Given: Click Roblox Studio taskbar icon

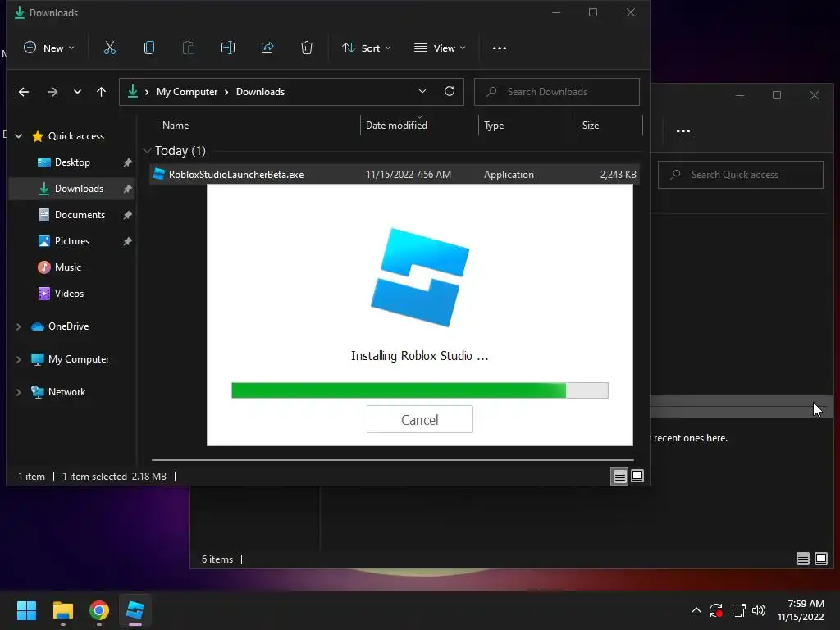Looking at the screenshot, I should [135, 610].
